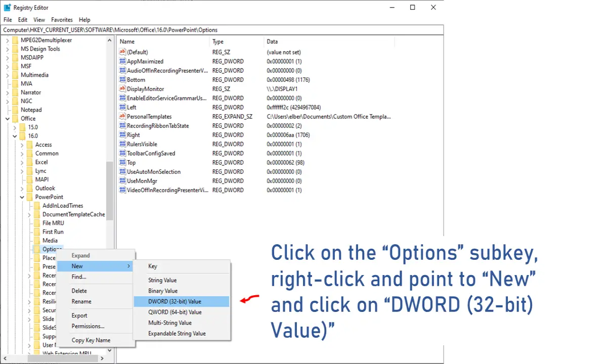
Task: Click the Registry Editor app icon in title bar
Action: (7, 8)
